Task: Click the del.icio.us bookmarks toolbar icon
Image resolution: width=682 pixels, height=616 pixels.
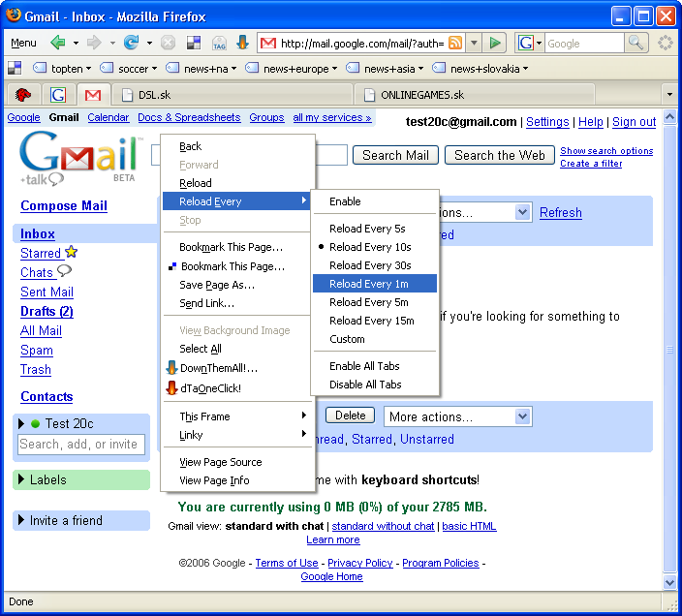Action: point(194,43)
